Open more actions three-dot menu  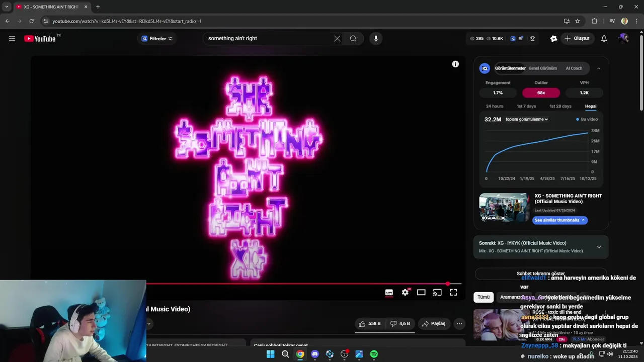coord(459,324)
